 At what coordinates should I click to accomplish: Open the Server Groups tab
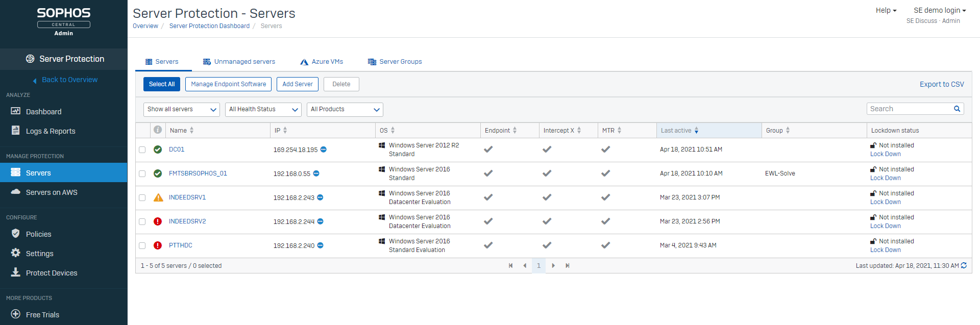click(395, 62)
